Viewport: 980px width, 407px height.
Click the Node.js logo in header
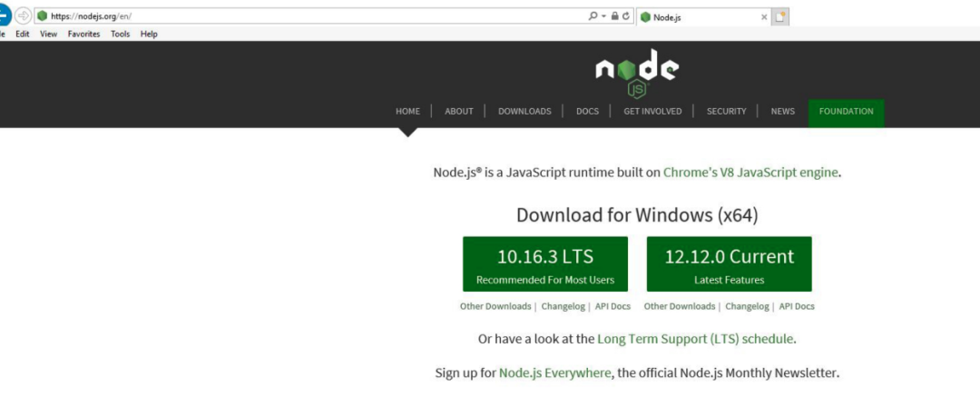pos(637,74)
